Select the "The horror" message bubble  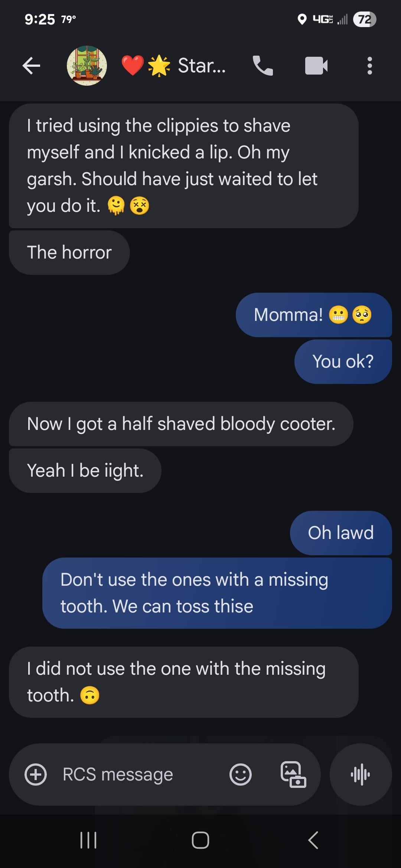pos(69,253)
